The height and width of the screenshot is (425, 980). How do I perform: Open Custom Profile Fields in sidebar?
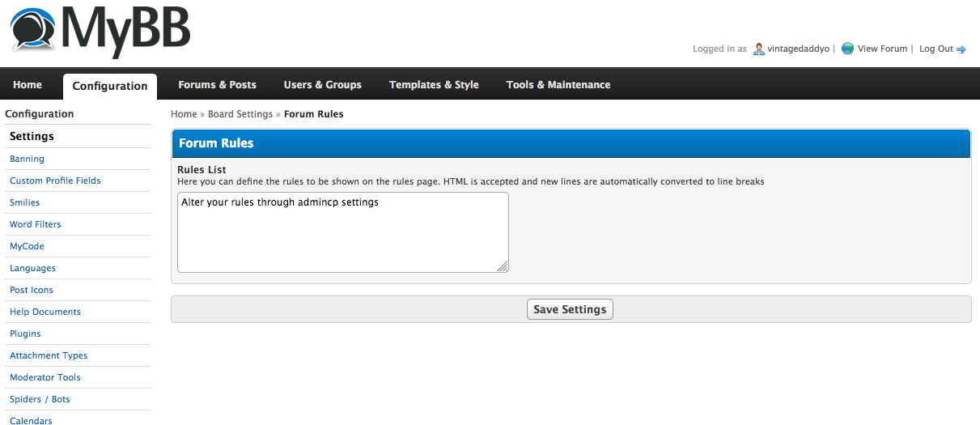[55, 181]
